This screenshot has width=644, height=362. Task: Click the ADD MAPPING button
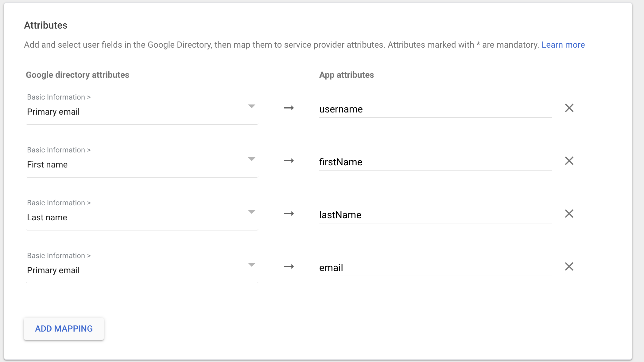[x=64, y=329]
